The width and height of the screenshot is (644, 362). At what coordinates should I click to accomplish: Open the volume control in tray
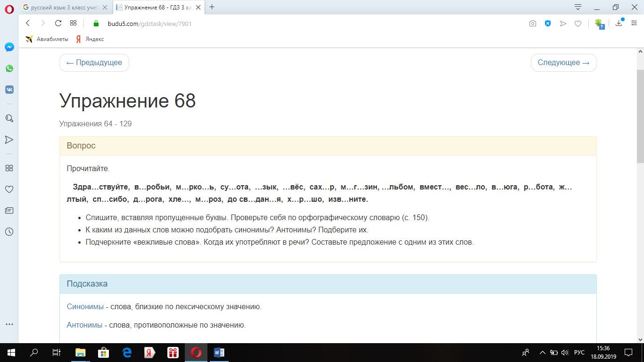pyautogui.click(x=565, y=353)
